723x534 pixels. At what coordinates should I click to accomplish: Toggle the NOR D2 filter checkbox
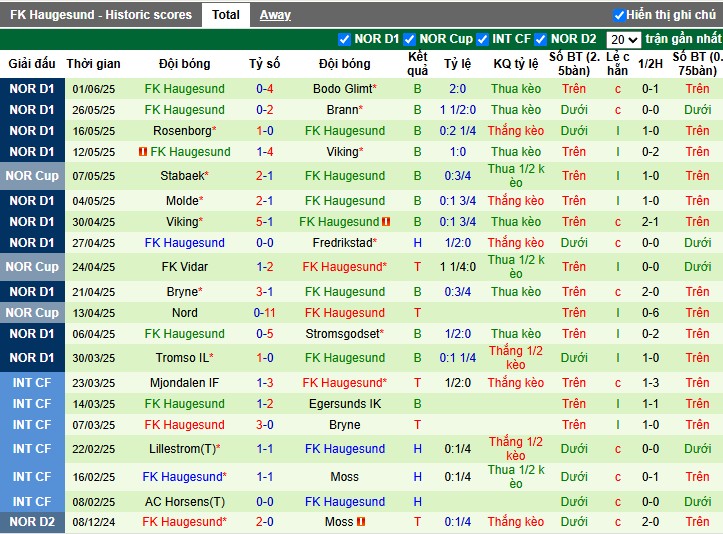point(540,40)
